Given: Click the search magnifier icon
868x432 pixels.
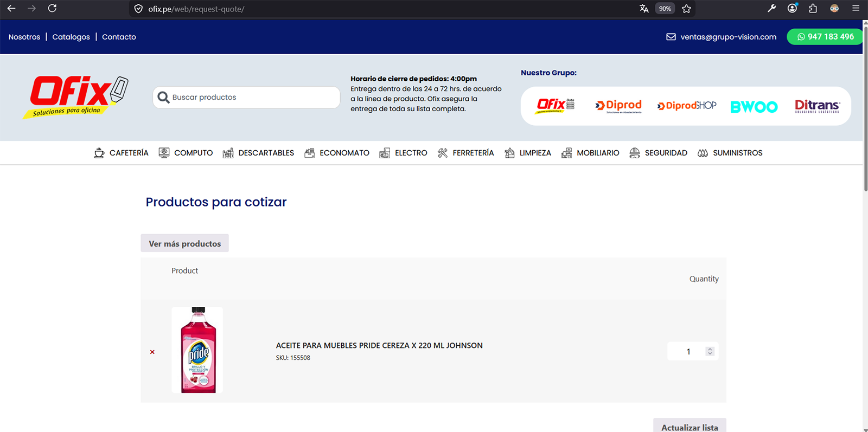Looking at the screenshot, I should point(163,98).
